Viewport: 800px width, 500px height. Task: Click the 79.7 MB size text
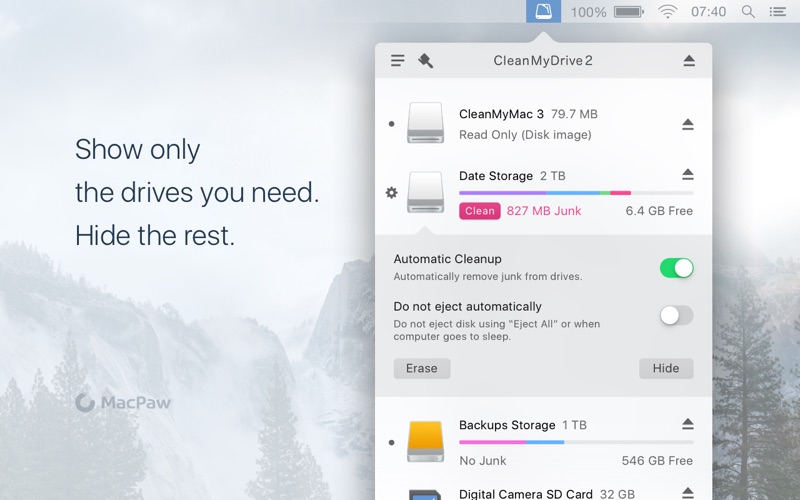tap(574, 114)
